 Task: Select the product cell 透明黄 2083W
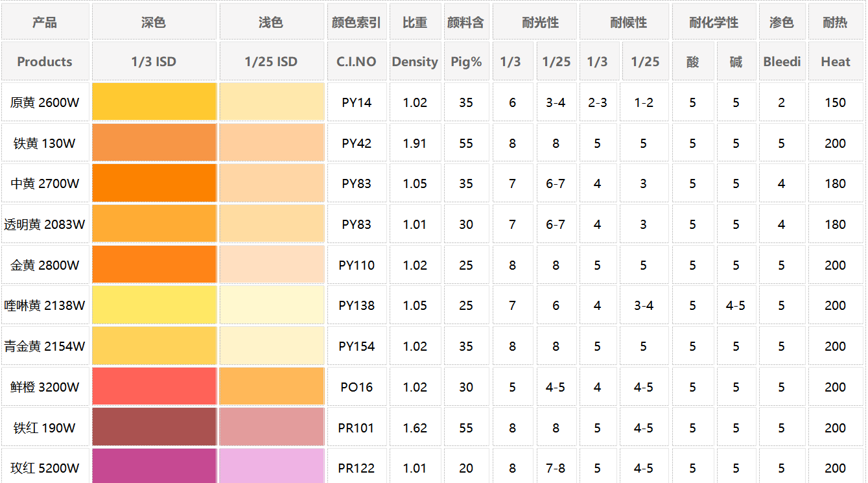45,224
